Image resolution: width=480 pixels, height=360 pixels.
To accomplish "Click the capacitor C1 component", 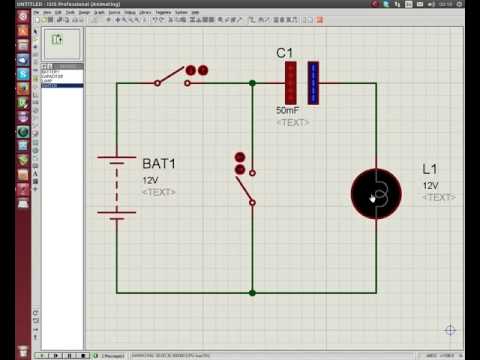I will (x=302, y=83).
